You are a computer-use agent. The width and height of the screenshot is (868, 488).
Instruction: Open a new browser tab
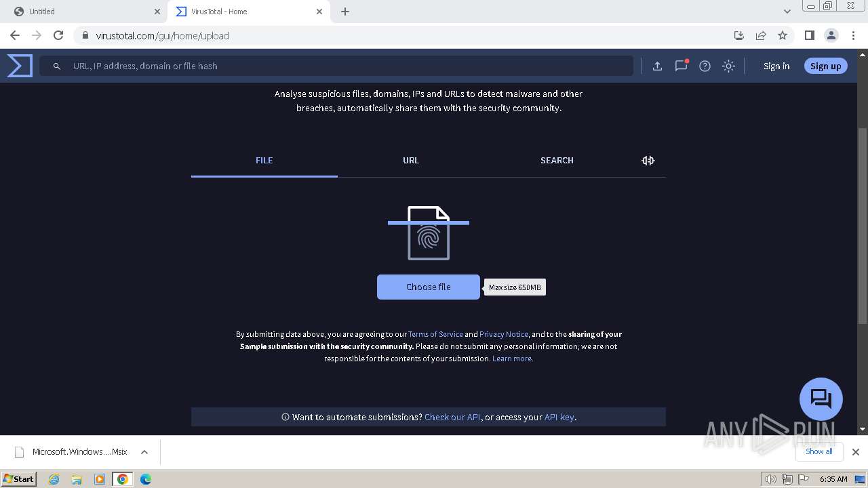point(345,12)
